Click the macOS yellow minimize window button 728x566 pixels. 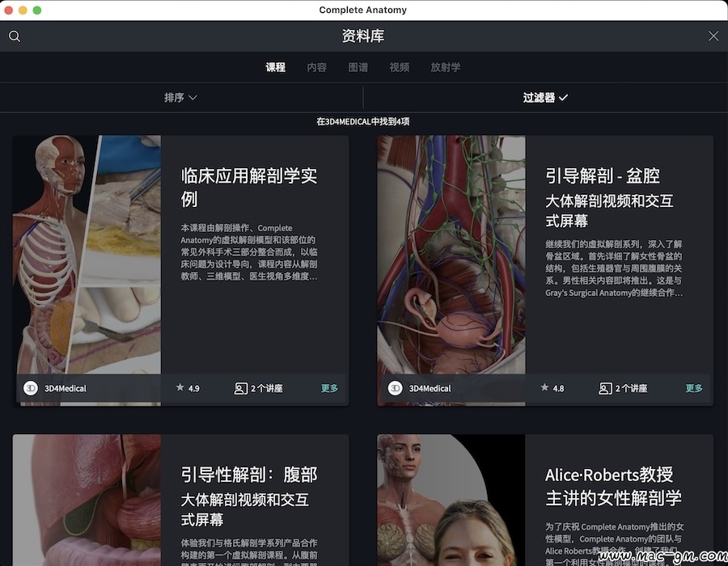pos(23,11)
